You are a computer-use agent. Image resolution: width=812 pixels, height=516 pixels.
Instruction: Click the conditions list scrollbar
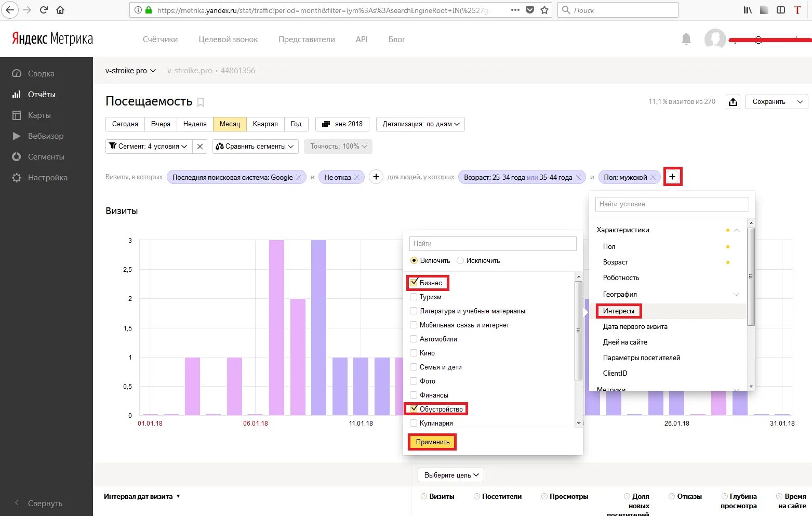tap(751, 276)
